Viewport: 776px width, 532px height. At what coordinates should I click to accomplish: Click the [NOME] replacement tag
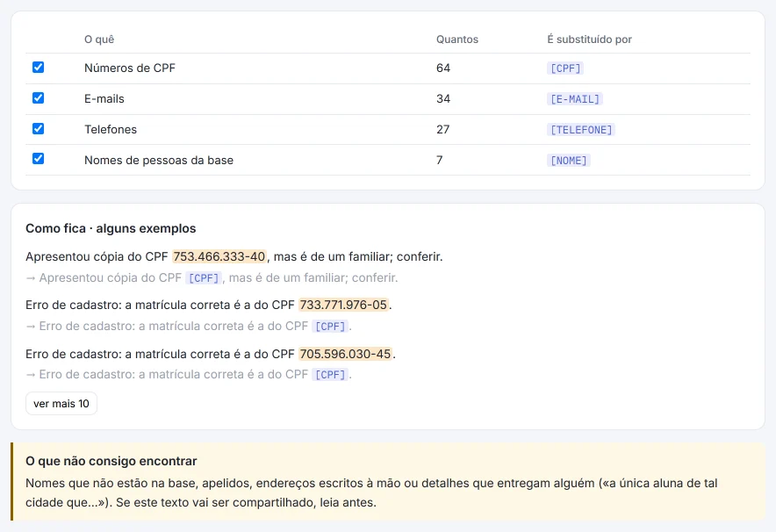(x=568, y=161)
